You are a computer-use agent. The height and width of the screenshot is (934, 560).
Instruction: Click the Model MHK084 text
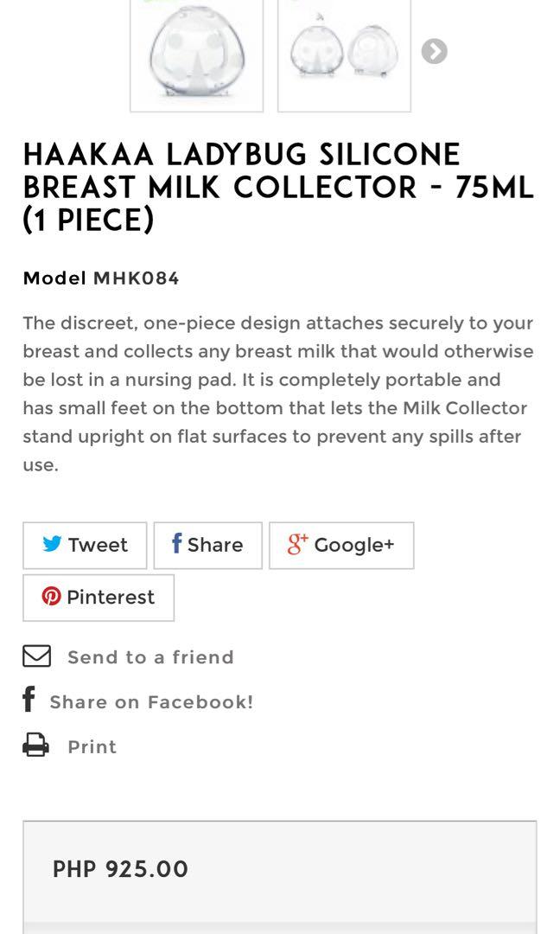[101, 278]
